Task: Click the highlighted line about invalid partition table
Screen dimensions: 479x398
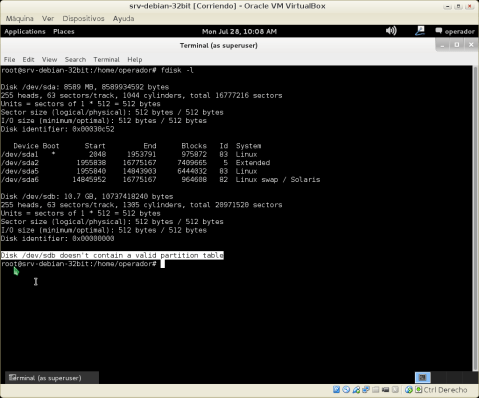Action: 112,255
